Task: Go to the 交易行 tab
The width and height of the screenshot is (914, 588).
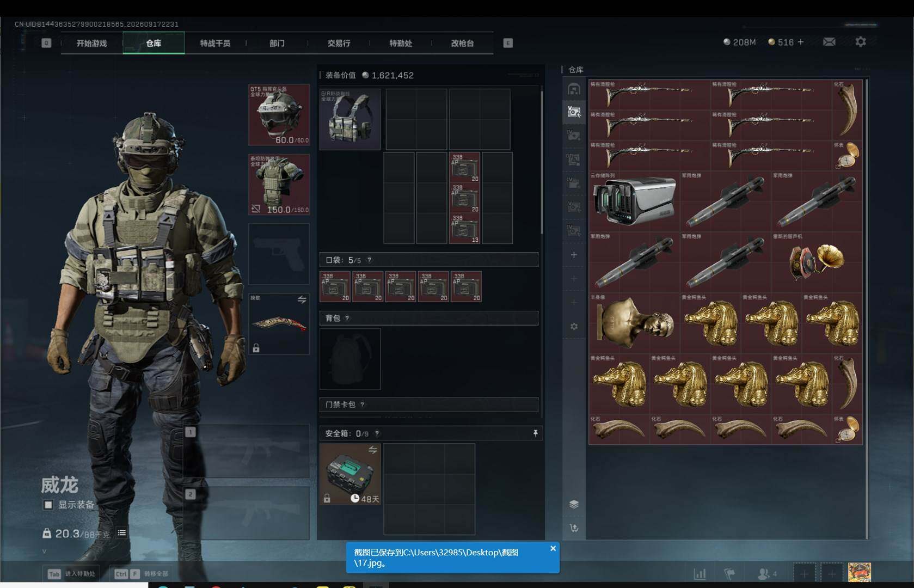Action: [339, 43]
